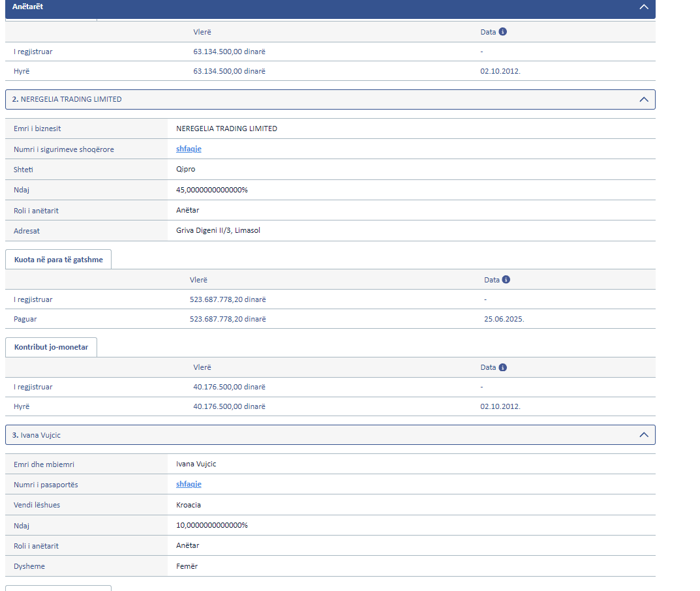
Task: Click info icon beside Data in Kuota table
Action: click(x=506, y=279)
